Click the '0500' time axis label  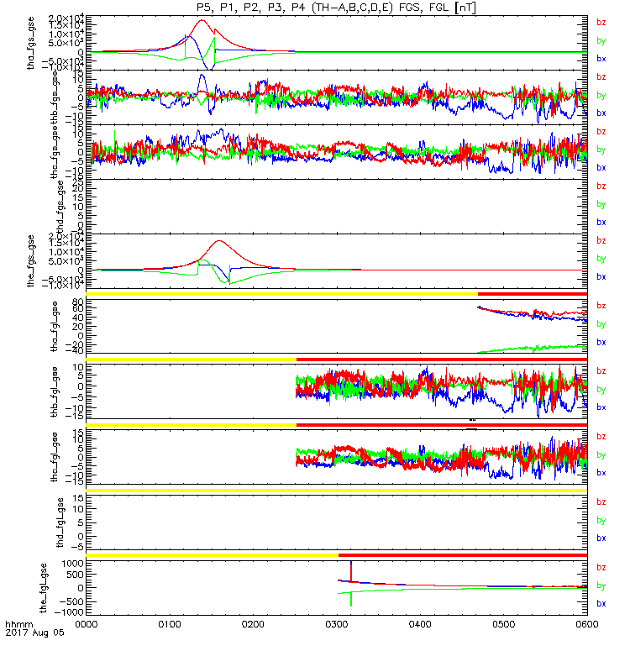pos(503,624)
